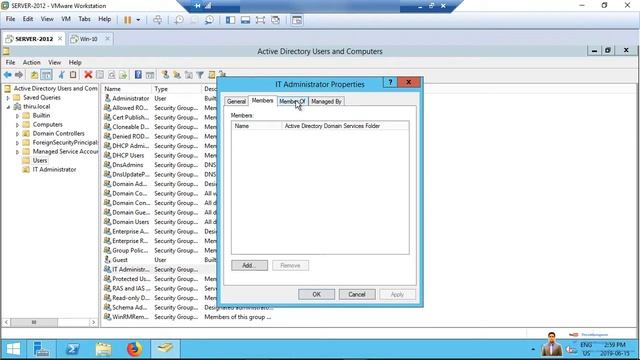Expand the Managed Service Accounts node
The width and height of the screenshot is (640, 360).
tap(17, 152)
